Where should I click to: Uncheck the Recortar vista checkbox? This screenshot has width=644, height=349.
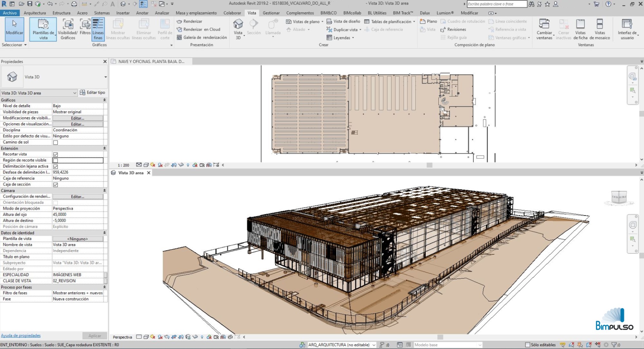tap(55, 154)
